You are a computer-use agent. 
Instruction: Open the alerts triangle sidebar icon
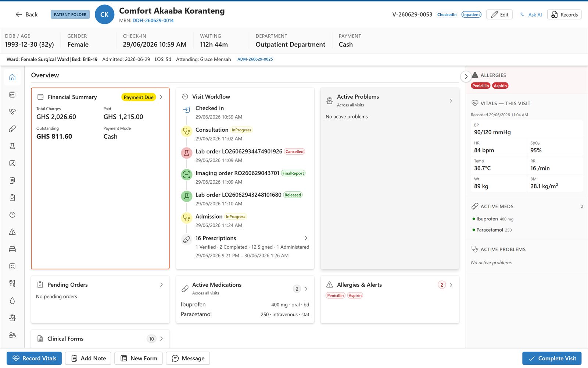click(x=12, y=232)
